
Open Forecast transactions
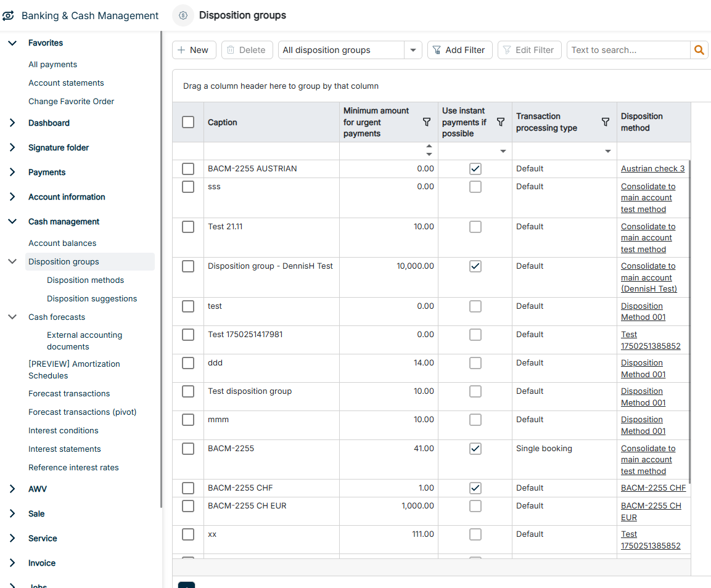(69, 393)
